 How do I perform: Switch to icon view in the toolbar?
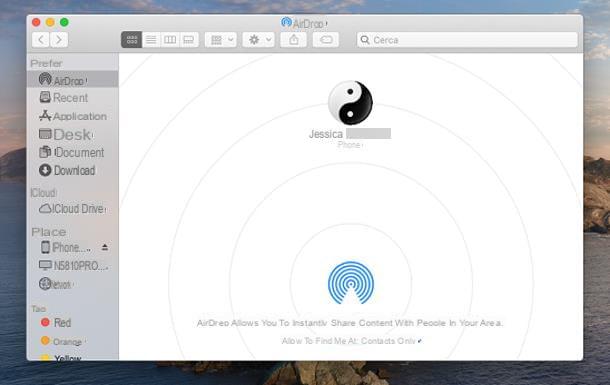(131, 40)
